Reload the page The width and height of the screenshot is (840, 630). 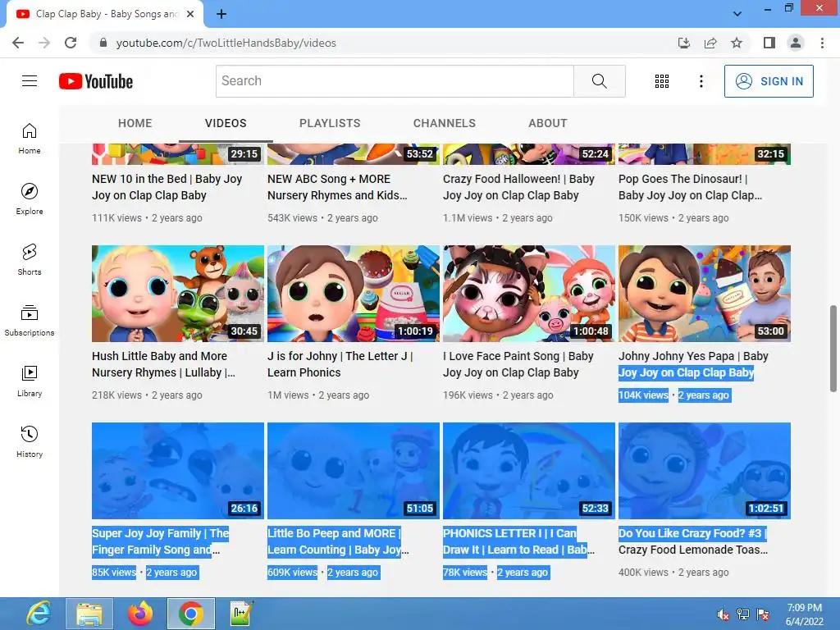tap(71, 43)
